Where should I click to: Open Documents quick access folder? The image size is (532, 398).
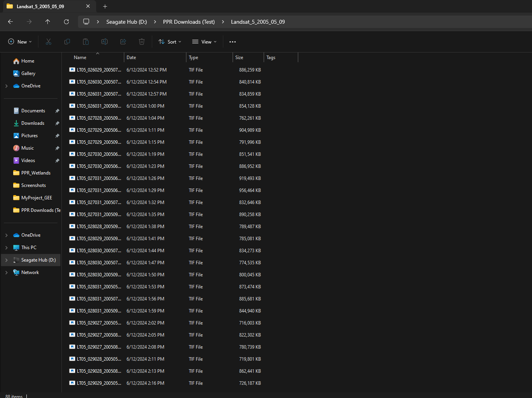(x=31, y=111)
